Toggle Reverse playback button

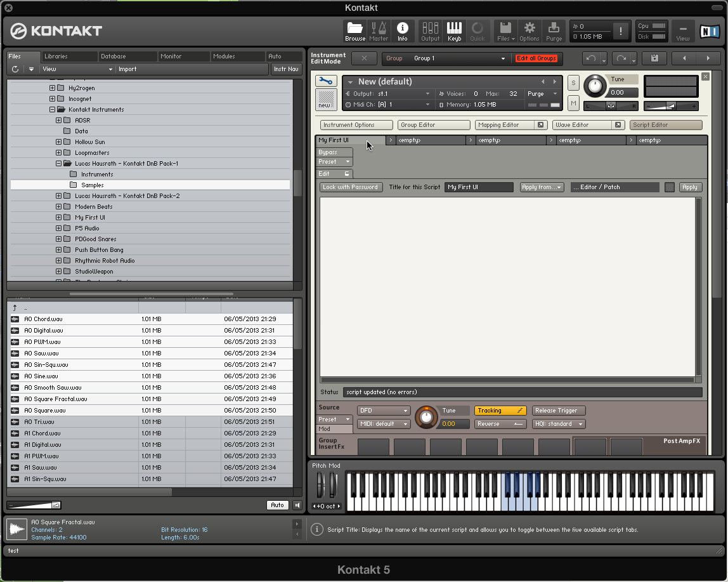[500, 424]
